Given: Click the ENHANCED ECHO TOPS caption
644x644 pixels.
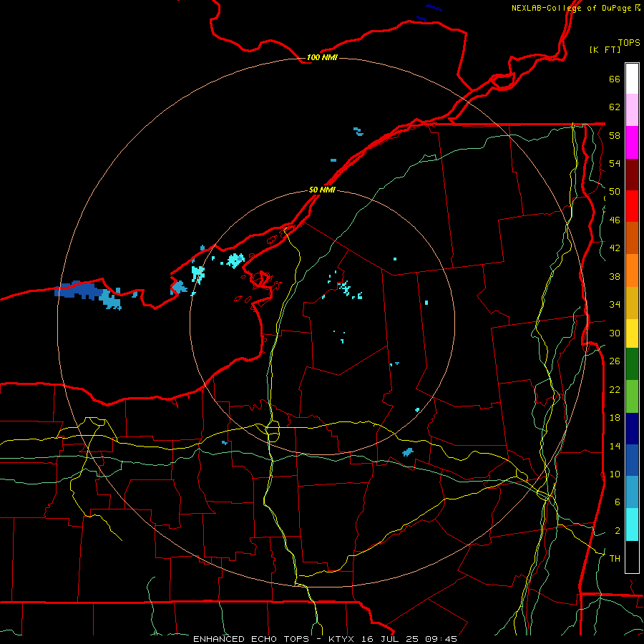Looking at the screenshot, I should [x=251, y=639].
